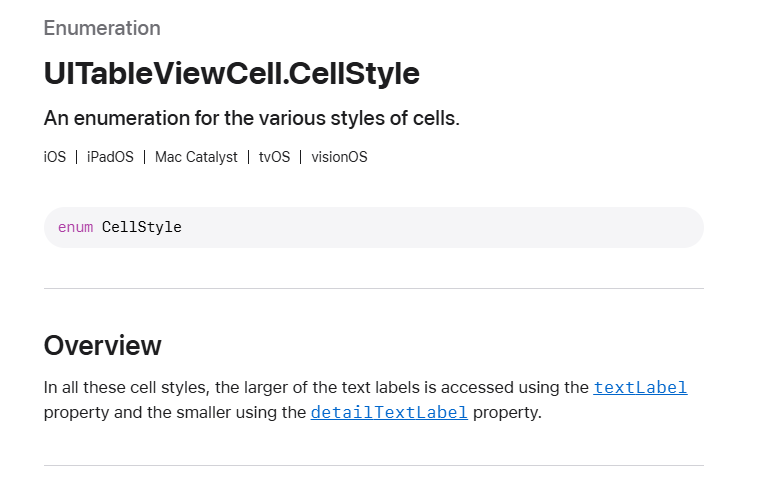Viewport: 763px width, 486px height.
Task: Click empty area of the declaration code box
Action: [x=438, y=227]
